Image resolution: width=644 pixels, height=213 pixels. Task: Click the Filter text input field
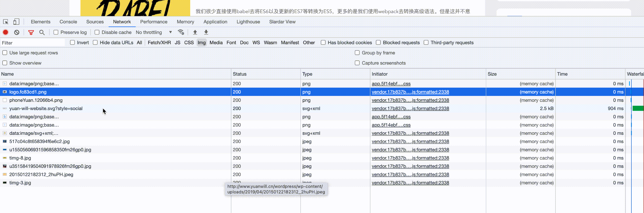(x=33, y=43)
